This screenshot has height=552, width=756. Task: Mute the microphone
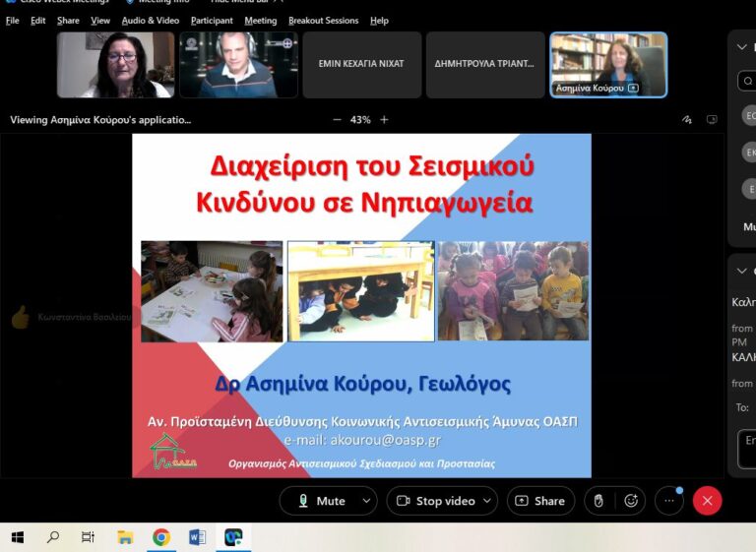pyautogui.click(x=321, y=501)
